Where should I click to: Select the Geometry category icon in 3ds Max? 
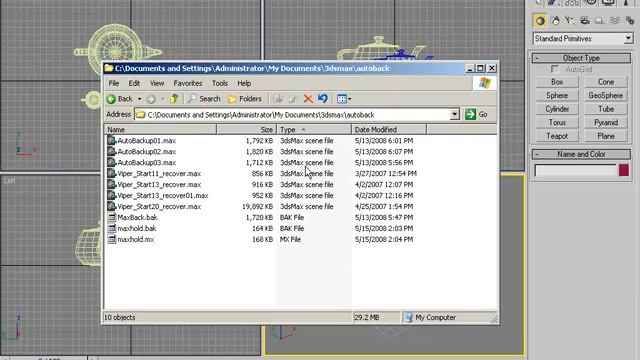click(x=540, y=21)
